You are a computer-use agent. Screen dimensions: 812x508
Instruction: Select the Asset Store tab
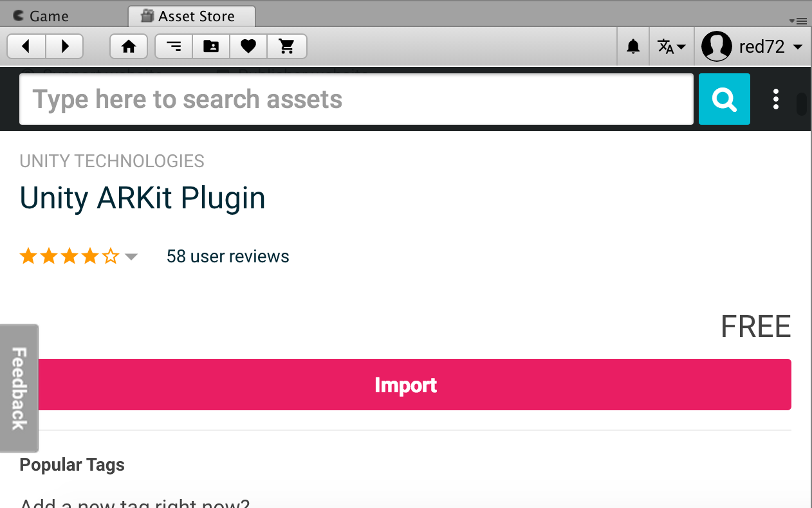pyautogui.click(x=191, y=16)
